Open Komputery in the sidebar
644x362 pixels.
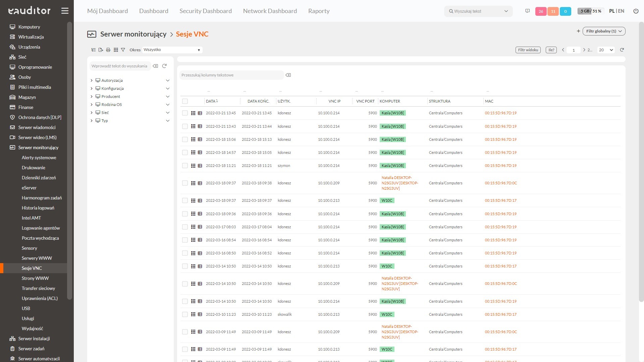[x=29, y=27]
